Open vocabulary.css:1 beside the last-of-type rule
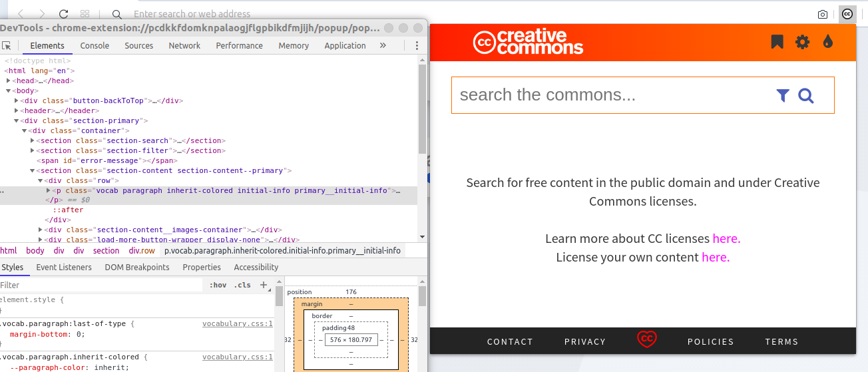The image size is (868, 372). point(238,323)
